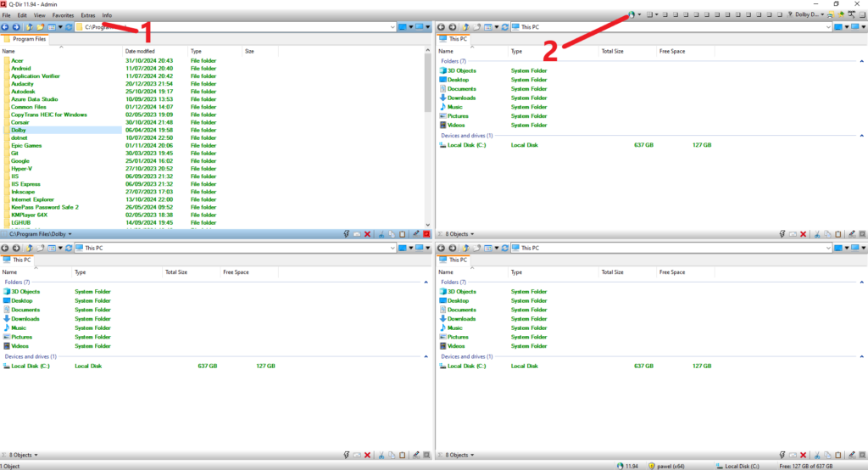Click the globe icon in the top toolbar
The height and width of the screenshot is (470, 868).
tap(631, 14)
